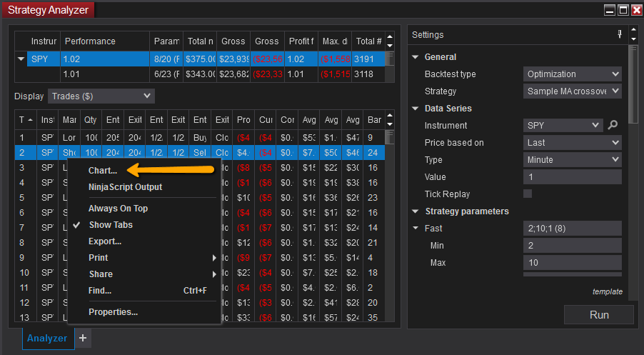Screen dimensions: 644x355
Task: Open the Backtest type dropdown
Action: (x=572, y=74)
